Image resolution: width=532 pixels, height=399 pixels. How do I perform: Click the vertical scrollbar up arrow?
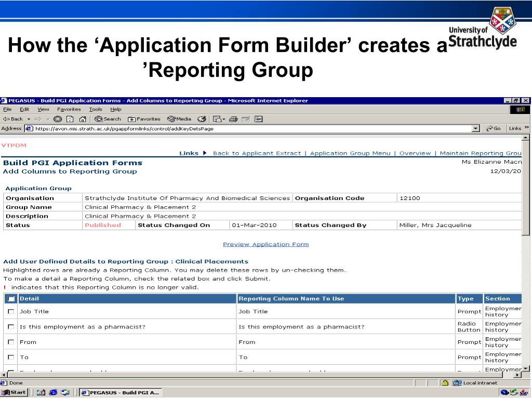(526, 138)
